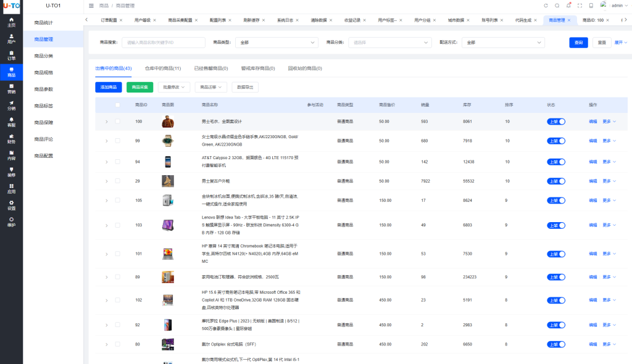This screenshot has height=364, width=632.
Task: Open the 分销 distribution sidebar icon
Action: tap(11, 105)
